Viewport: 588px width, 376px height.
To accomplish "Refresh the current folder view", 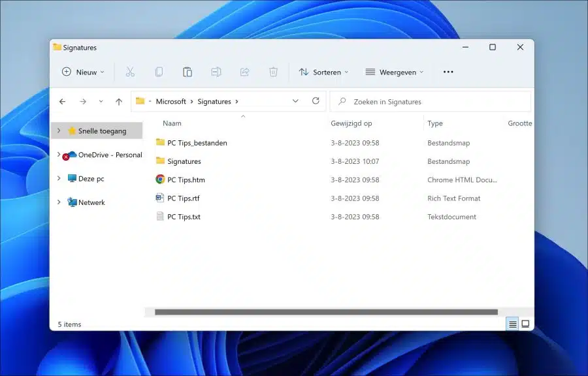I will pyautogui.click(x=316, y=101).
